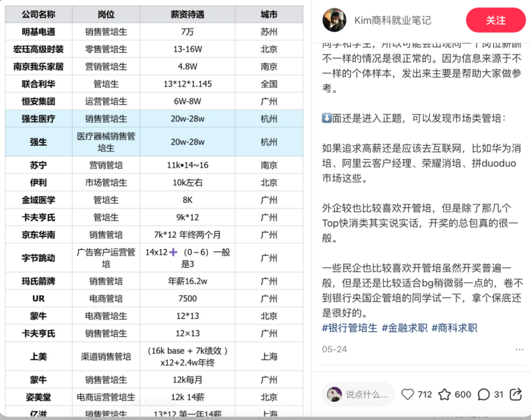Click the 薪资待遇 column header
531x420 pixels.
click(x=188, y=14)
